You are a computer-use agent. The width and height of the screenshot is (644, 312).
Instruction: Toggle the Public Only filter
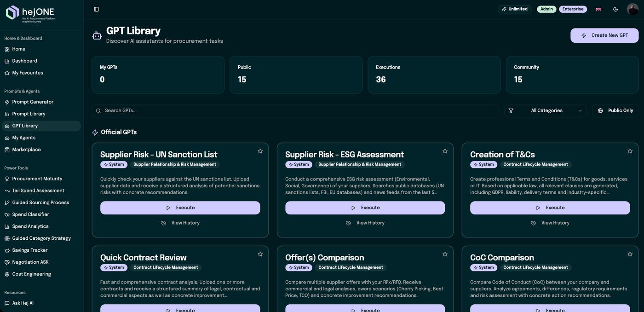click(615, 110)
